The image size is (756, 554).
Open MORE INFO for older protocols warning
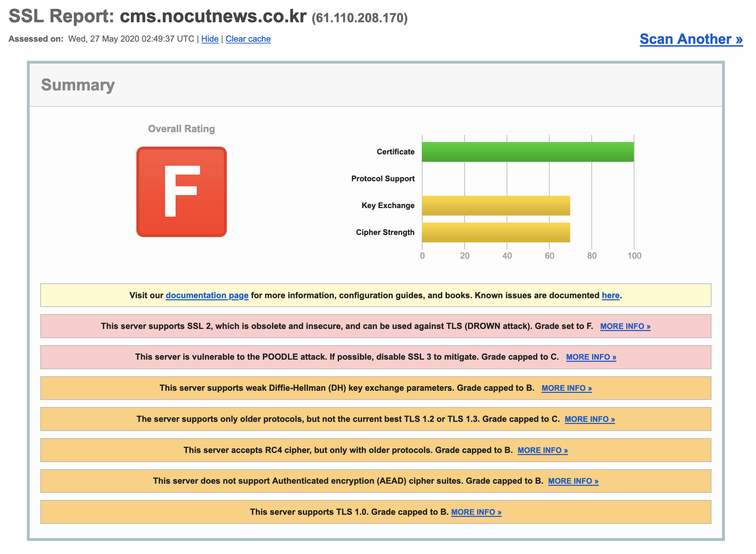pos(590,419)
